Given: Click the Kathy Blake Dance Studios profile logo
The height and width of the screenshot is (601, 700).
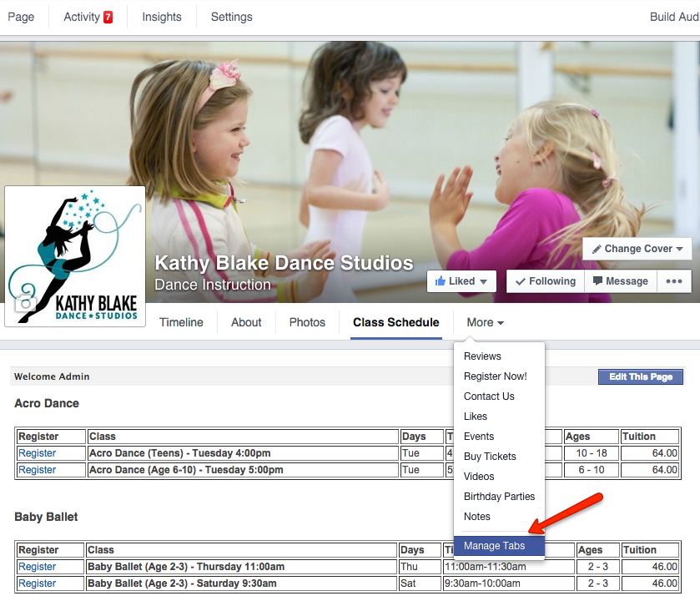Looking at the screenshot, I should (x=75, y=256).
